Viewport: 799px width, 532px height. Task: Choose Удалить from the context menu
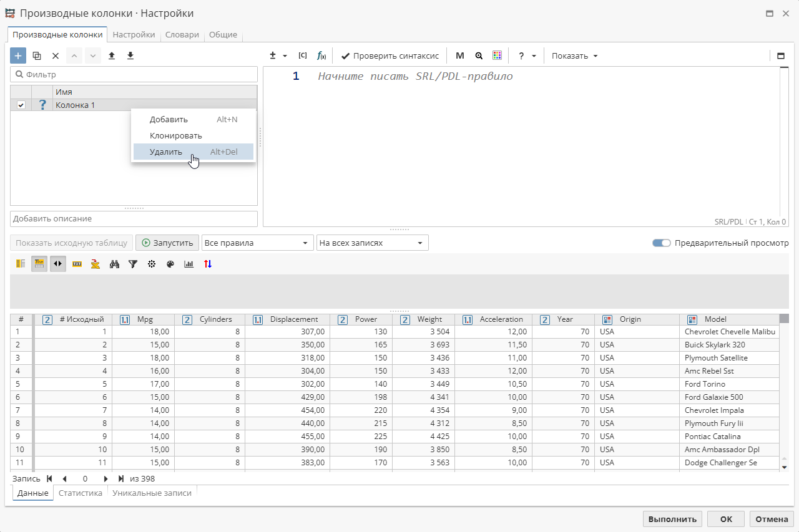point(166,152)
